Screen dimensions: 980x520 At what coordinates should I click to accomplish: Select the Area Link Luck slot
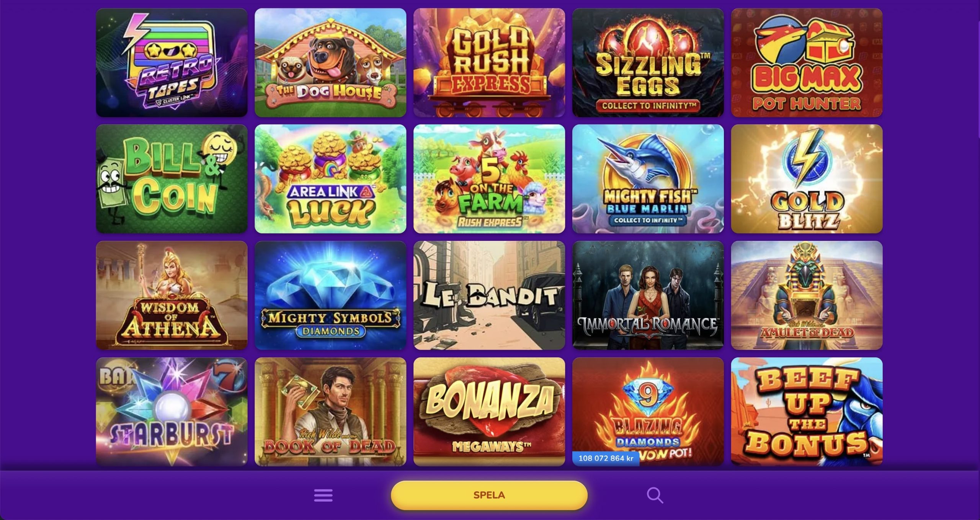[330, 179]
